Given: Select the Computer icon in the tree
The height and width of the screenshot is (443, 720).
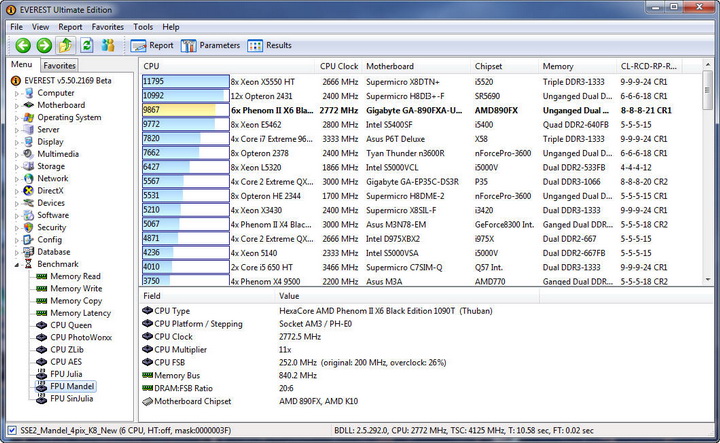Looking at the screenshot, I should coord(29,93).
